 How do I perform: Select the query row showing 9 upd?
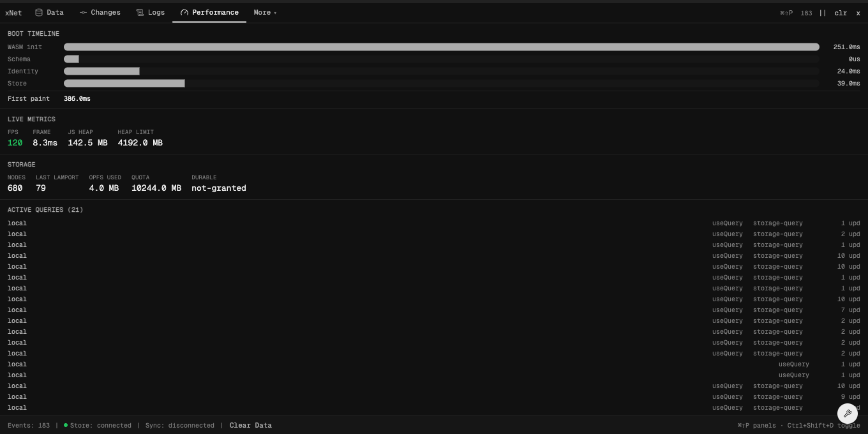(x=434, y=397)
